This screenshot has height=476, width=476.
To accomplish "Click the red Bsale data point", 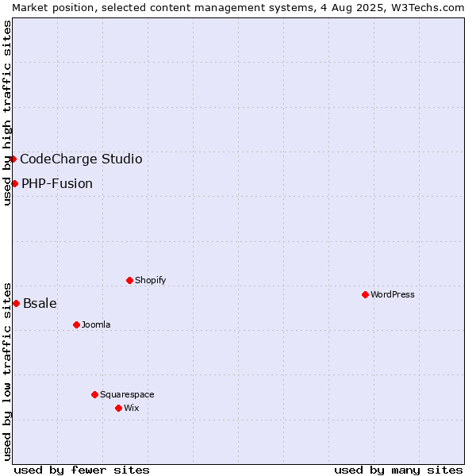I will [17, 304].
